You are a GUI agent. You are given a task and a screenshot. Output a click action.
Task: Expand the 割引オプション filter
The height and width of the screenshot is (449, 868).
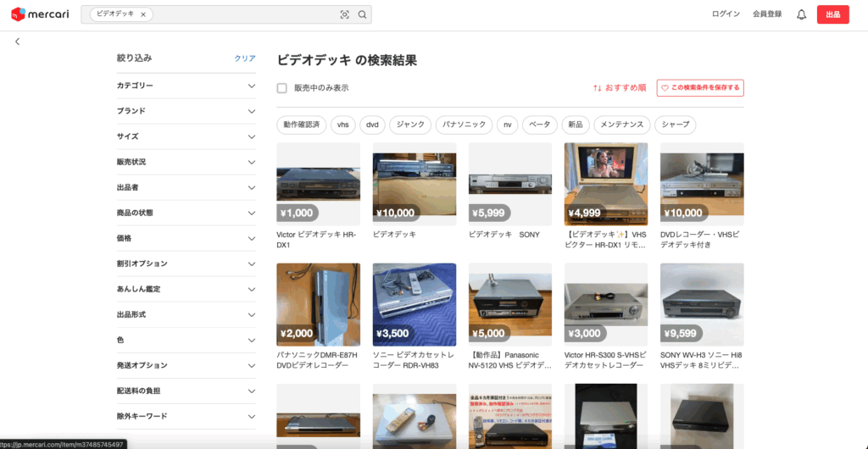(186, 263)
